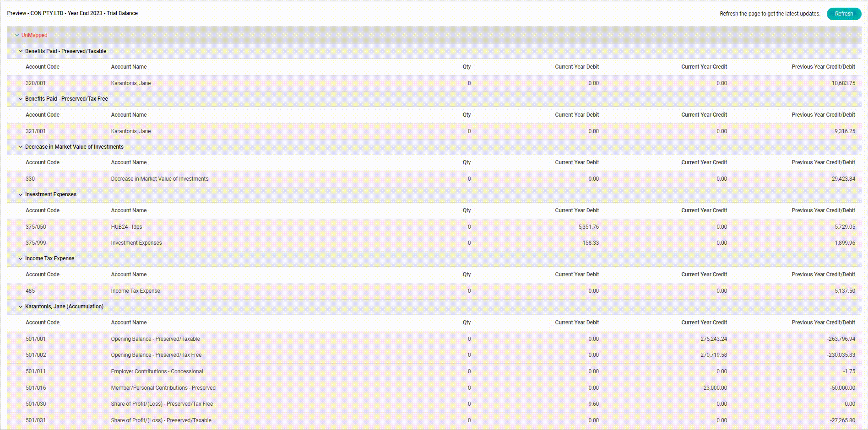Image resolution: width=868 pixels, height=430 pixels.
Task: Click previous year value 5,729.05
Action: click(x=845, y=227)
